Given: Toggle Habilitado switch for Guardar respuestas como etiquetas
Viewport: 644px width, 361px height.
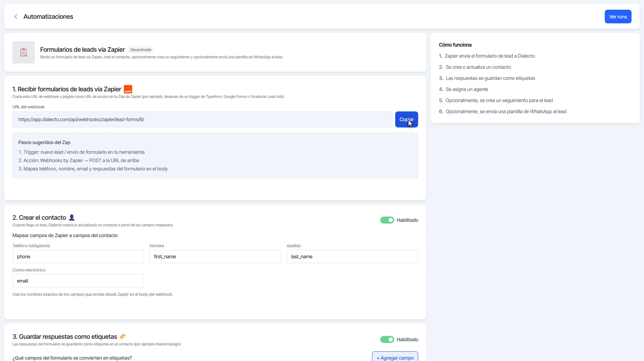Looking at the screenshot, I should click(x=387, y=340).
